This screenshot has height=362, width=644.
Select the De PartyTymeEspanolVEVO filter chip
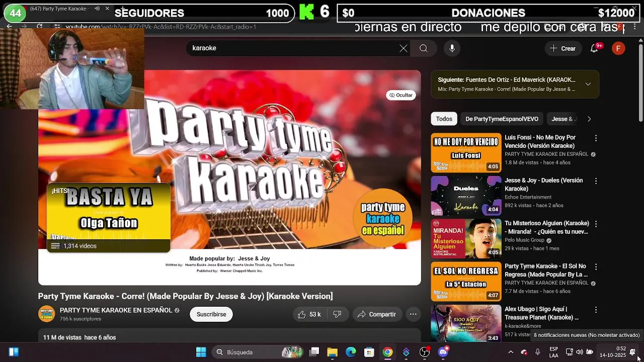click(502, 119)
